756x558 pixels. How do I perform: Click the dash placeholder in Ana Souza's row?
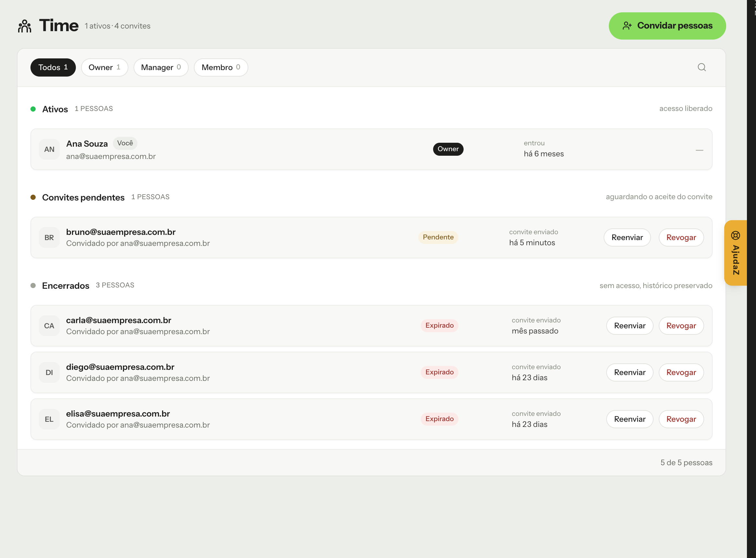click(699, 150)
